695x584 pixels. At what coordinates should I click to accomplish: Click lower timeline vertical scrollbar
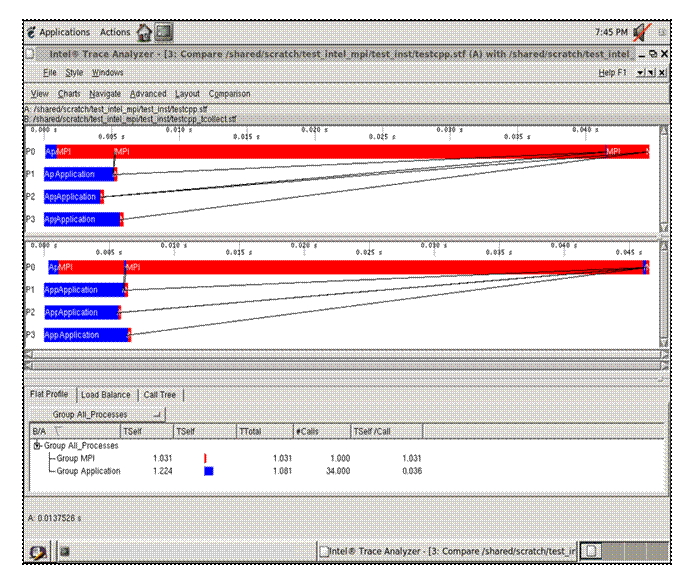pos(664,294)
